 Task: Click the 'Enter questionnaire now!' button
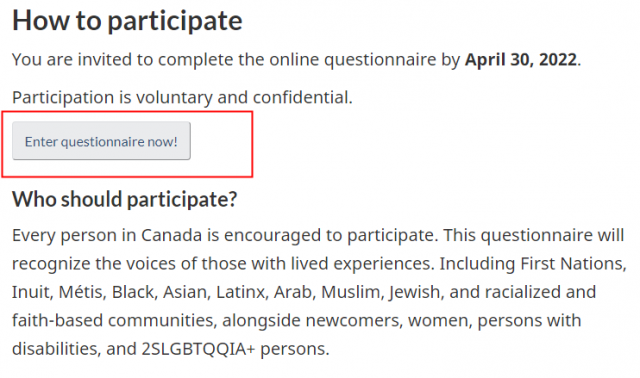coord(101,141)
